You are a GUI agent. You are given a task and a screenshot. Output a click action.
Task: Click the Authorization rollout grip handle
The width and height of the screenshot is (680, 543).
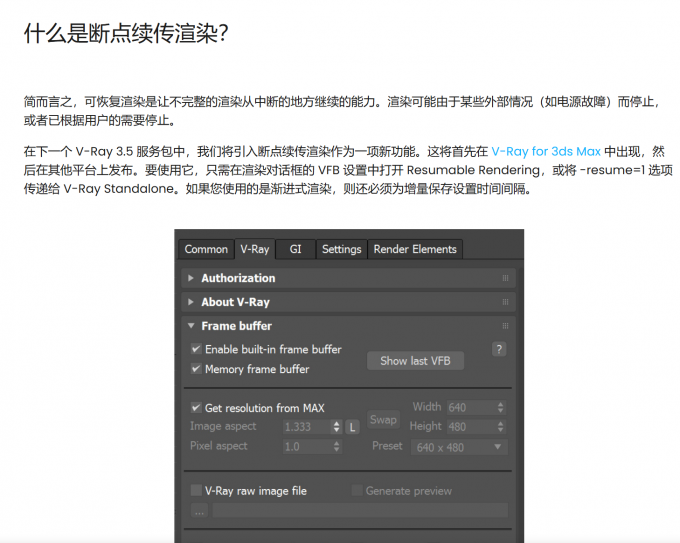(x=505, y=278)
